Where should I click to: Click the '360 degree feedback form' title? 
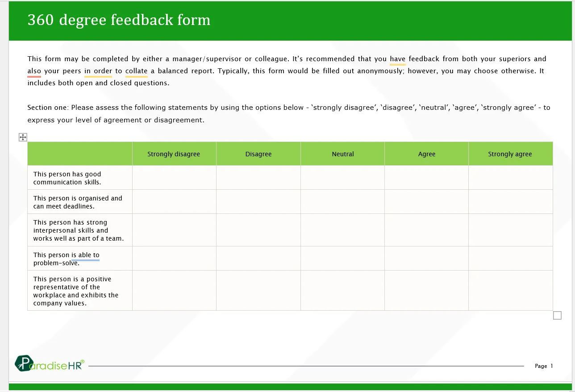(x=119, y=20)
